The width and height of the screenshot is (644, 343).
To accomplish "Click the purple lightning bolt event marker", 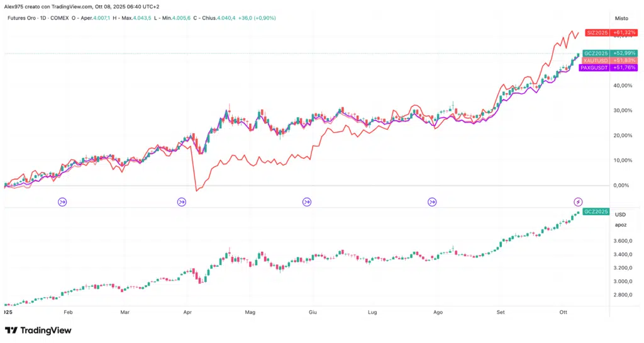I will click(x=579, y=201).
